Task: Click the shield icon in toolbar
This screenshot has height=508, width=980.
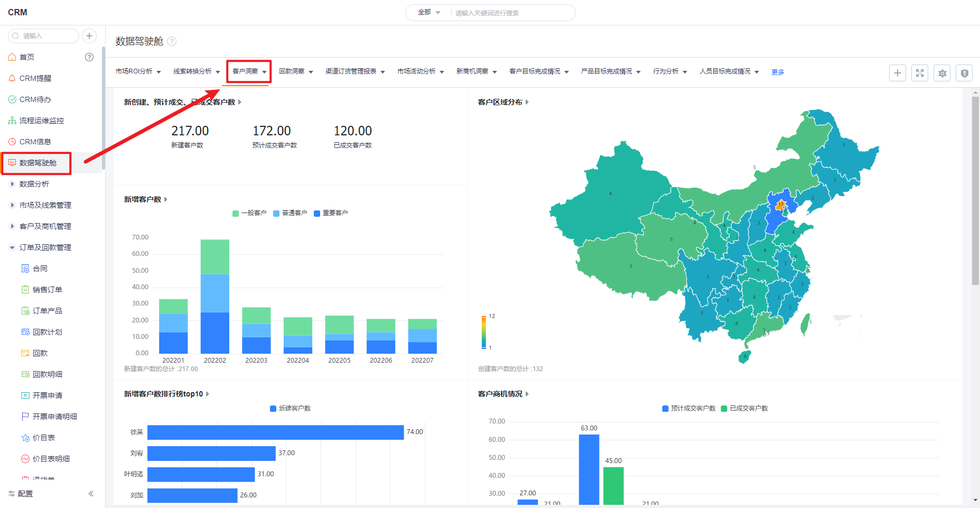Action: click(965, 73)
